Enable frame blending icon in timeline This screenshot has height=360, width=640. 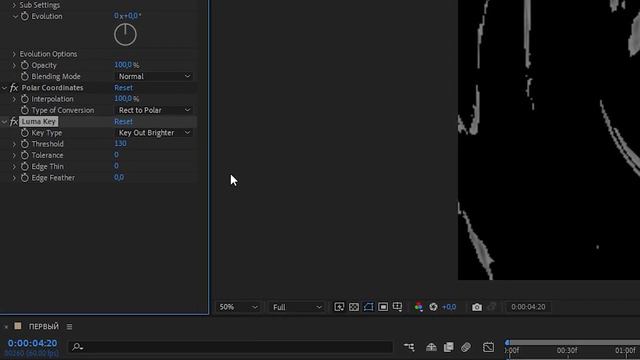click(449, 347)
